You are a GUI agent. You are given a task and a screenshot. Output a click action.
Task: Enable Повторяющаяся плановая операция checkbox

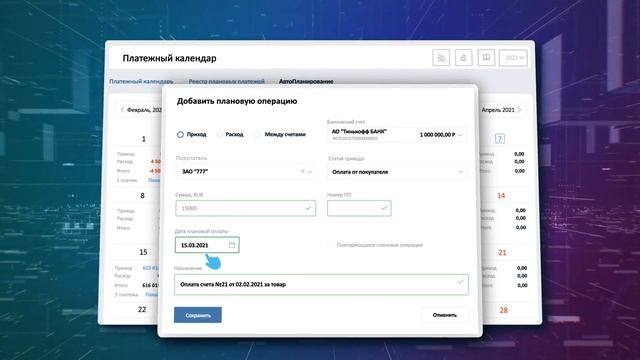click(330, 245)
